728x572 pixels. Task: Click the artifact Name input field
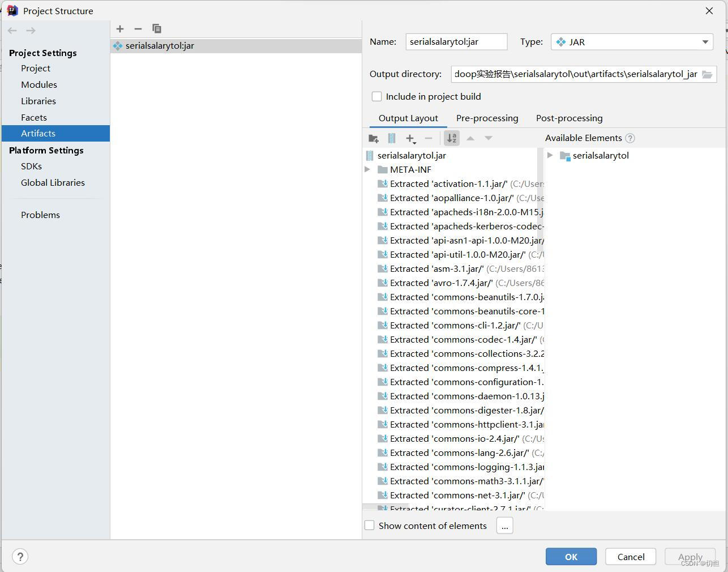click(456, 42)
